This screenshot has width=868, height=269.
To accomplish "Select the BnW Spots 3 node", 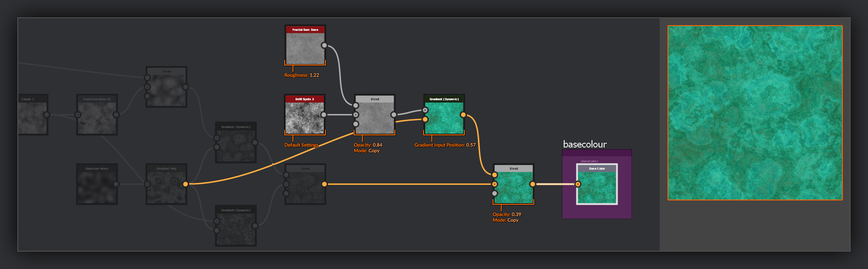I will pos(305,115).
